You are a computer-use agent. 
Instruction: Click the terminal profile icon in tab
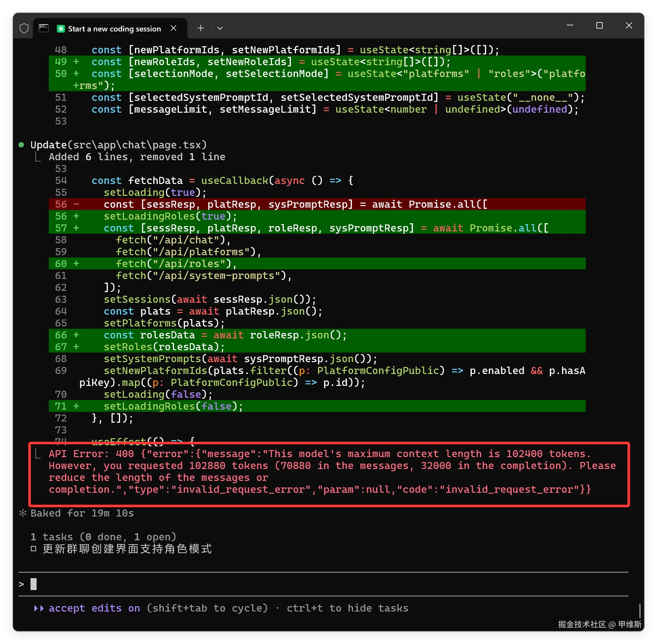(44, 28)
